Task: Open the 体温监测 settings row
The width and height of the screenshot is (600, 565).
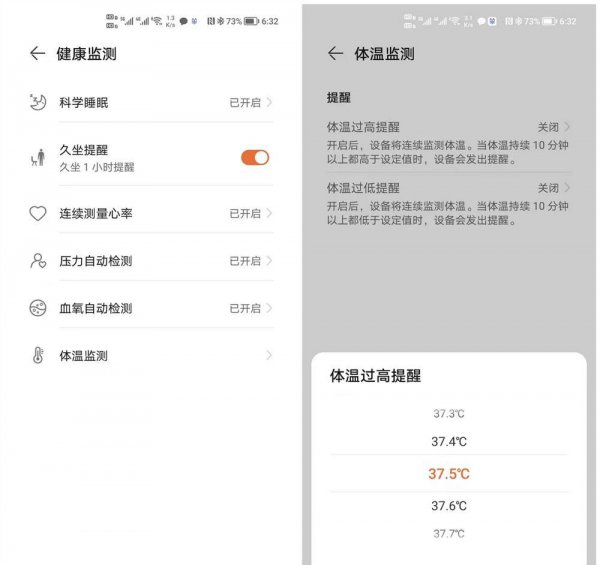Action: click(x=151, y=355)
